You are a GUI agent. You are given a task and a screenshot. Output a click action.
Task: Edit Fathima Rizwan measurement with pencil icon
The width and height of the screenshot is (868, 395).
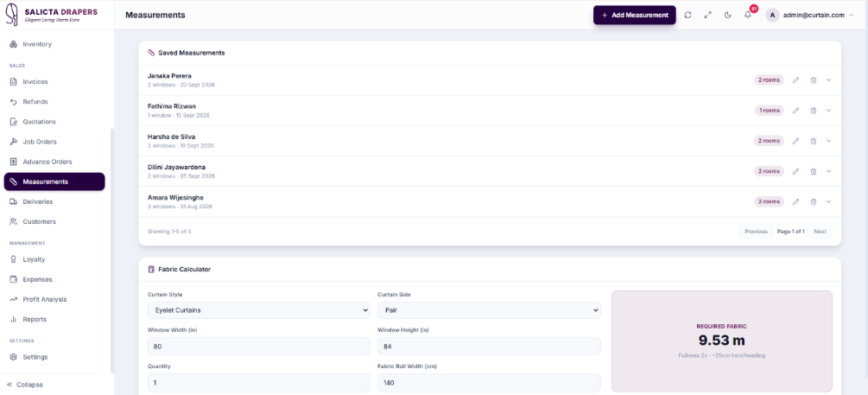[x=795, y=111]
